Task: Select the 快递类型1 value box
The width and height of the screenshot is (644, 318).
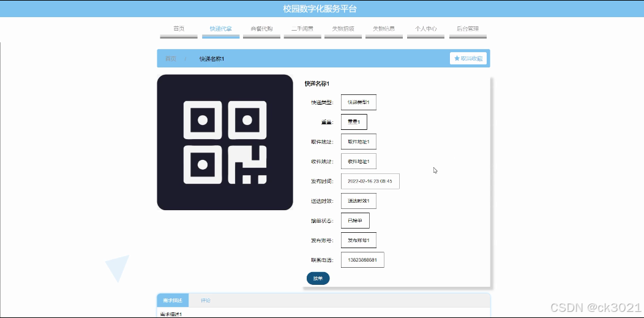Action: tap(359, 102)
